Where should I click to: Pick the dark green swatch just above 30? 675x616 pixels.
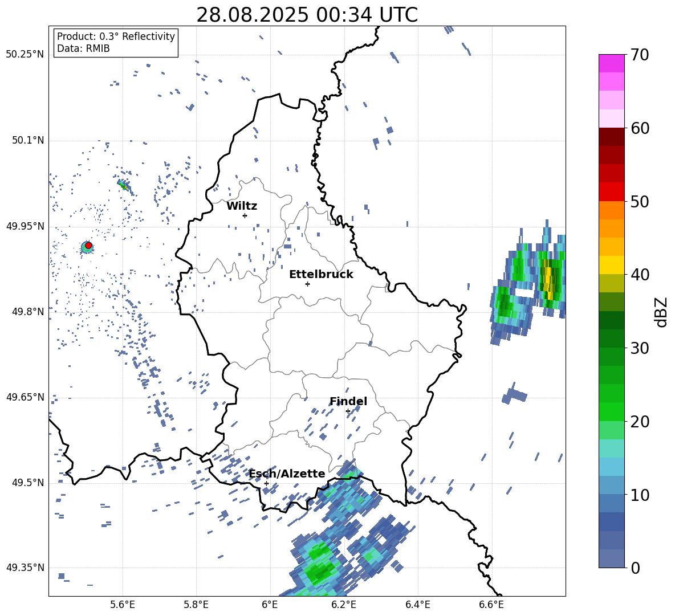(x=611, y=338)
